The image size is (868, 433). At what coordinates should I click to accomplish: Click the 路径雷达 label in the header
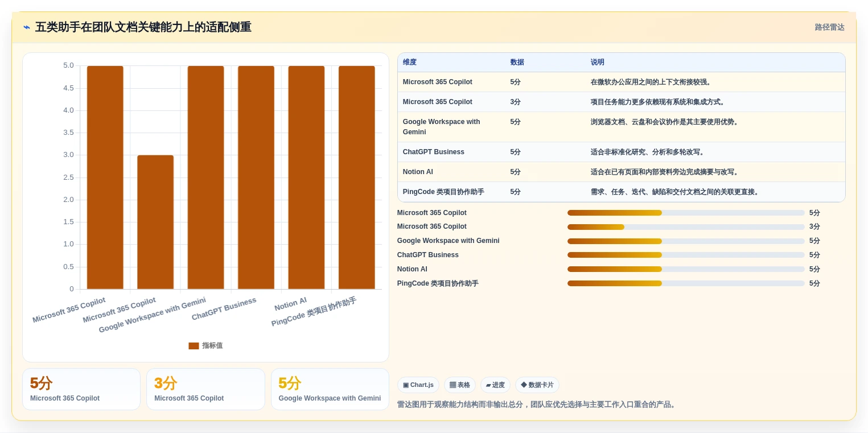(x=829, y=27)
